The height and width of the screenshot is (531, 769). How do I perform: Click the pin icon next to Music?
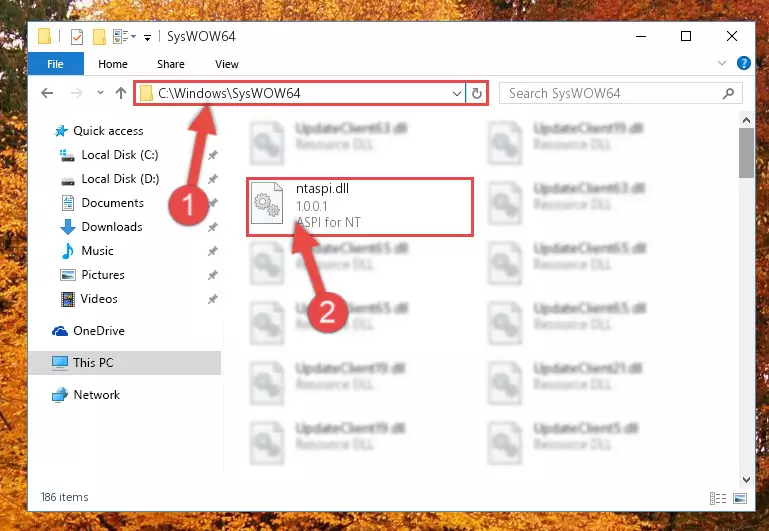[212, 252]
